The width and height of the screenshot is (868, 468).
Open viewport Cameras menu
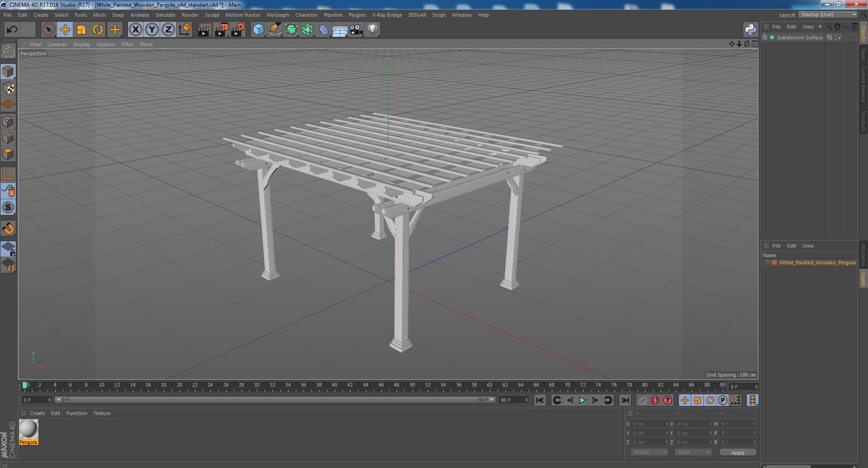tap(57, 44)
